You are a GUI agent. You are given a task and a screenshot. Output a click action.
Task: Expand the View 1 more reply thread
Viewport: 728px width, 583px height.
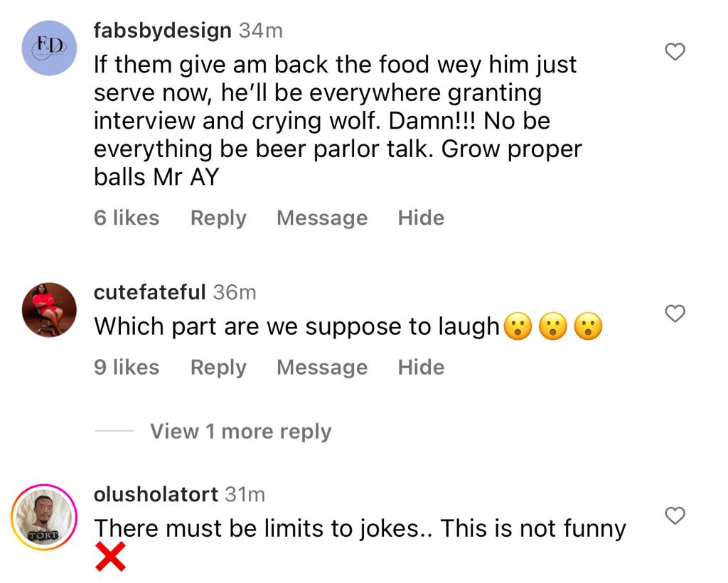tap(240, 431)
